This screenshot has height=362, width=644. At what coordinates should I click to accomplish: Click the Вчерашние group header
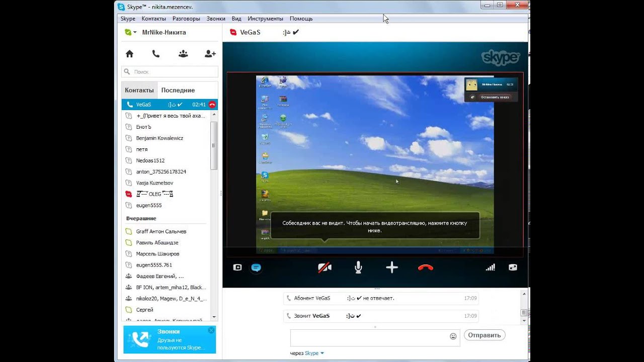[141, 218]
